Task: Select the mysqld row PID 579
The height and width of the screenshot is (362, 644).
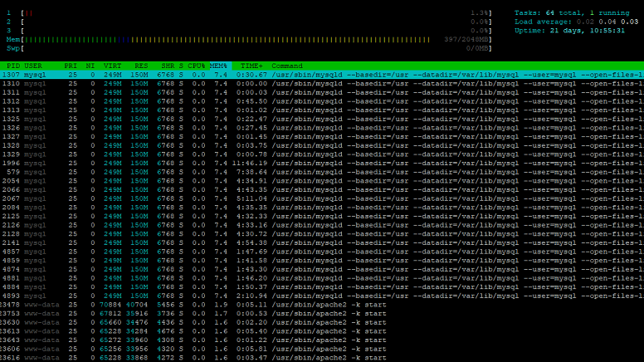Action: (x=322, y=172)
